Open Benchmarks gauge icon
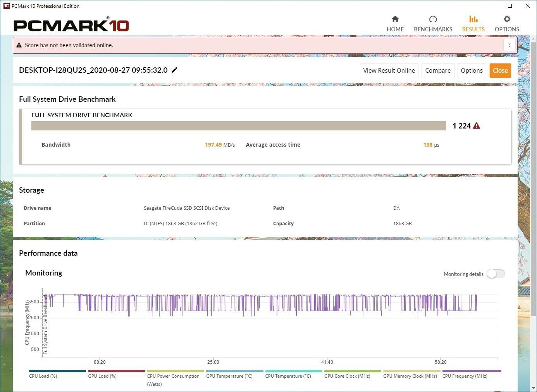 click(433, 19)
